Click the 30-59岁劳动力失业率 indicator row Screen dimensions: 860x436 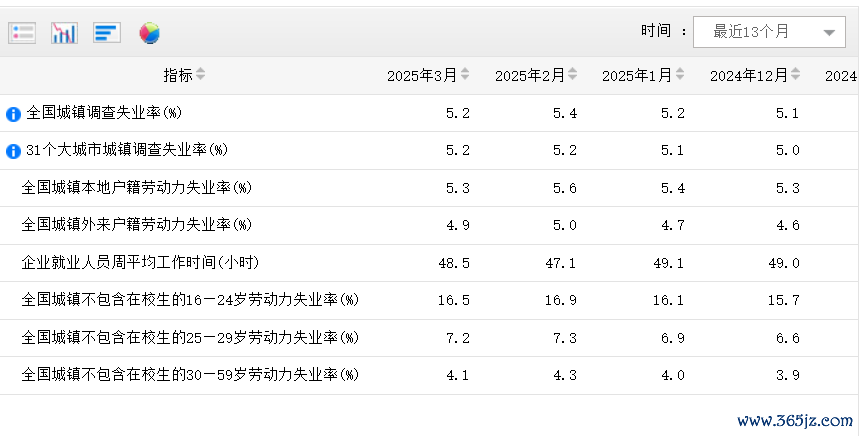pyautogui.click(x=190, y=375)
